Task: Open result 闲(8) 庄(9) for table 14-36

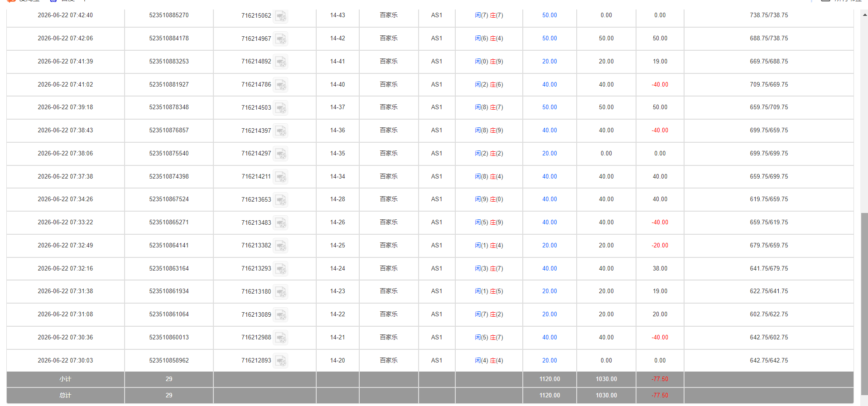Action: [x=489, y=130]
